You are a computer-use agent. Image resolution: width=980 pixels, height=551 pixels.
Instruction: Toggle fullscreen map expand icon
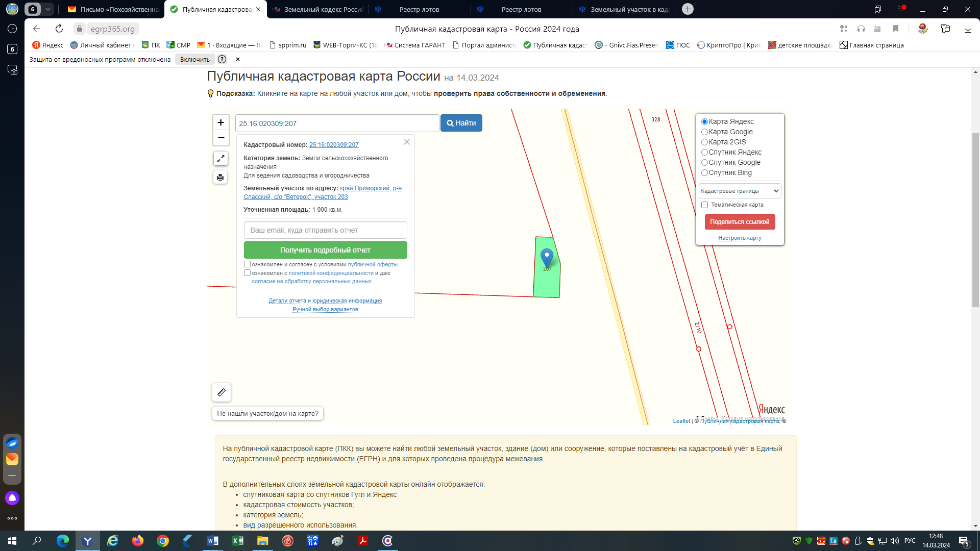click(220, 159)
